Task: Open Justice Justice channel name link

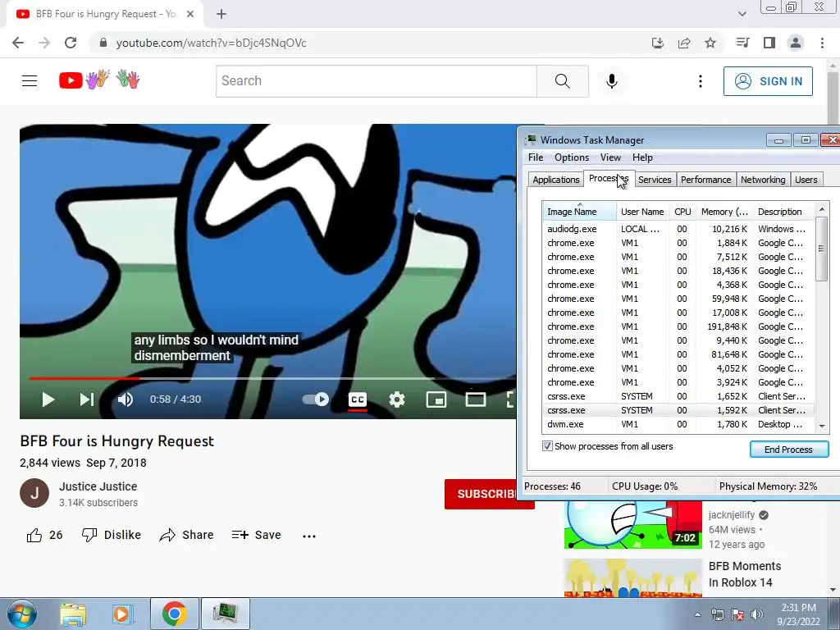Action: (98, 486)
